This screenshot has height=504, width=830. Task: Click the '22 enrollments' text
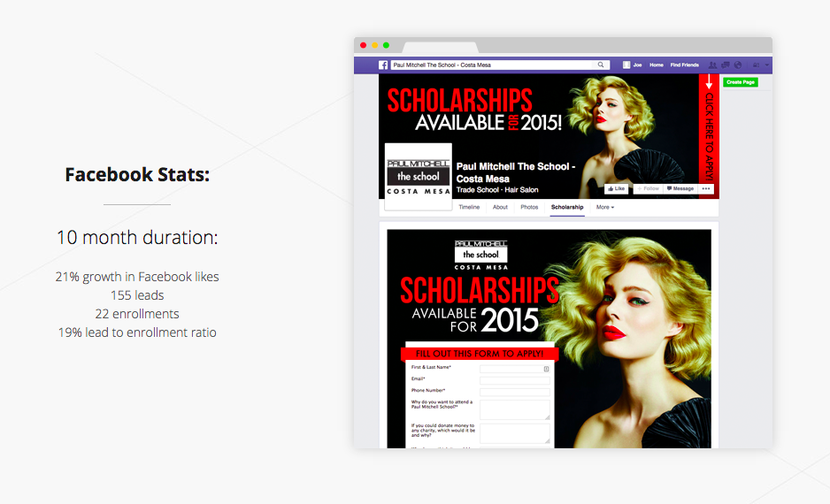coord(137,314)
